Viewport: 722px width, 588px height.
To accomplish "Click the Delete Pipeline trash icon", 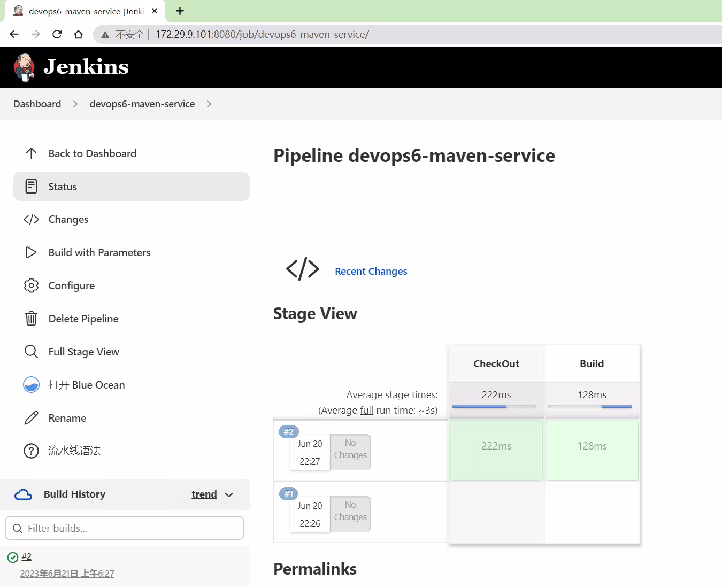I will coord(32,319).
